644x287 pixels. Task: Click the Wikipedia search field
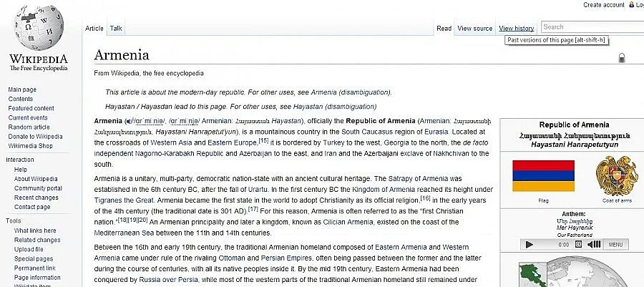click(590, 27)
